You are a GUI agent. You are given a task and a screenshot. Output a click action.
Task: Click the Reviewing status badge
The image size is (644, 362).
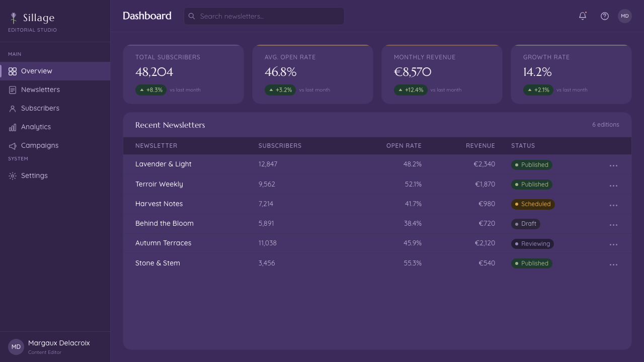coord(532,244)
